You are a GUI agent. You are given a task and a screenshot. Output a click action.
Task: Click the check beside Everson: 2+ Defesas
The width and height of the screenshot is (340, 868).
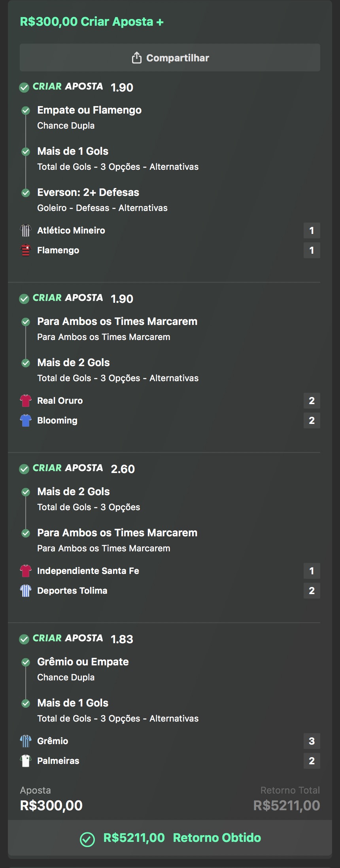pyautogui.click(x=26, y=193)
